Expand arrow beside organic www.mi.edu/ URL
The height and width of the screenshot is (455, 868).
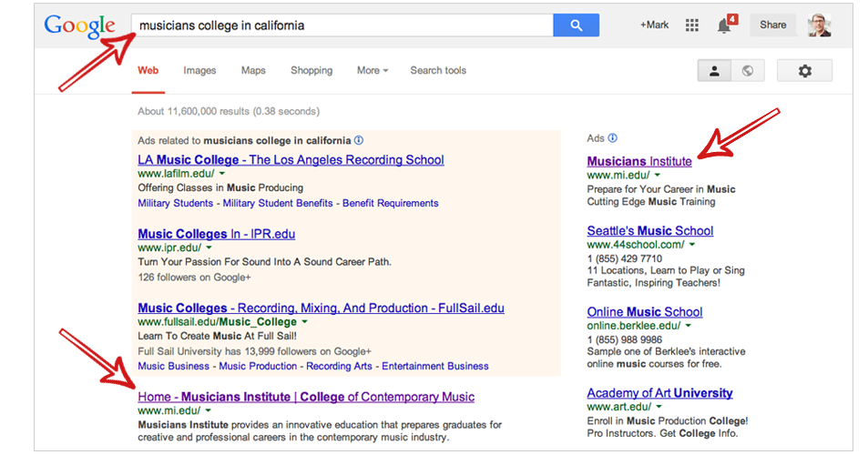click(209, 410)
